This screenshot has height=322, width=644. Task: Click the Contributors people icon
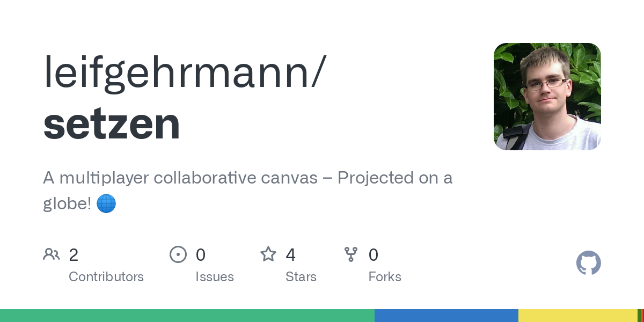(x=52, y=254)
